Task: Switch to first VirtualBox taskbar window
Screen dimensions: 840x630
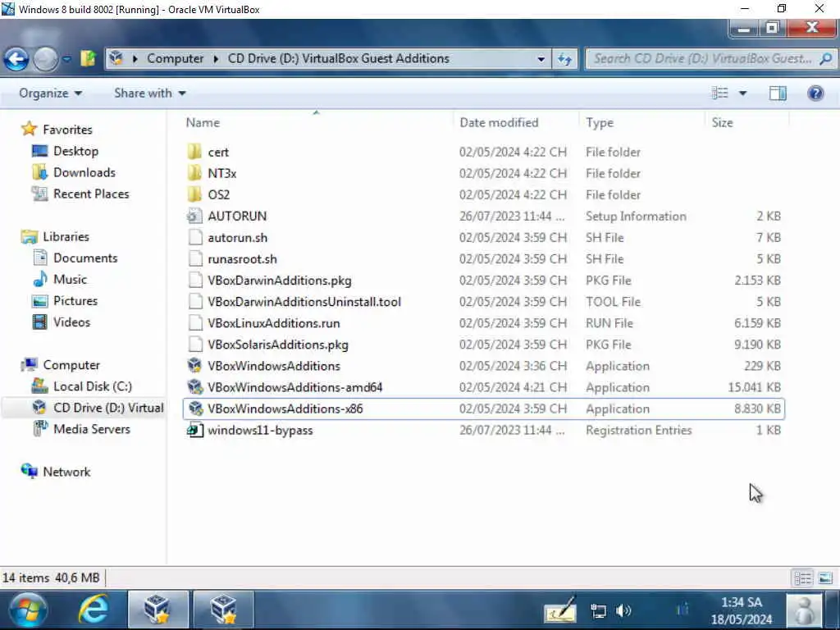Action: point(158,610)
